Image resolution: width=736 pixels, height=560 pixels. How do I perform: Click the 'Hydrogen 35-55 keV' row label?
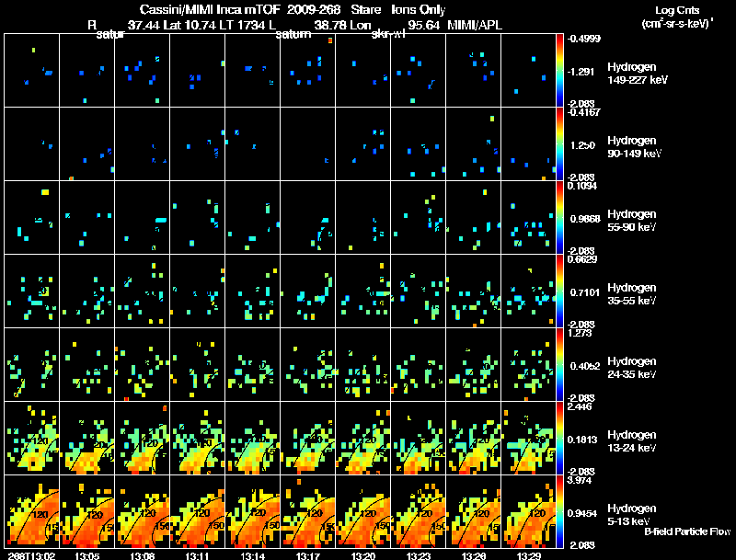click(x=632, y=294)
